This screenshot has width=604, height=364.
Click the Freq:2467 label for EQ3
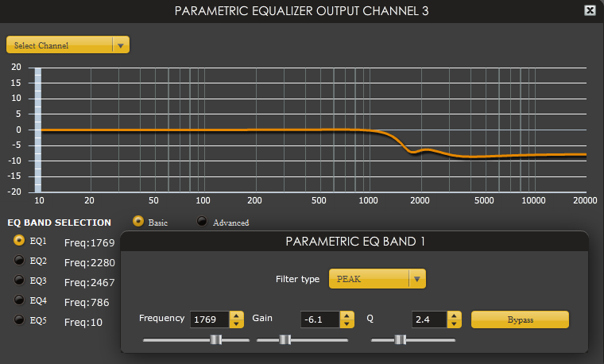89,282
